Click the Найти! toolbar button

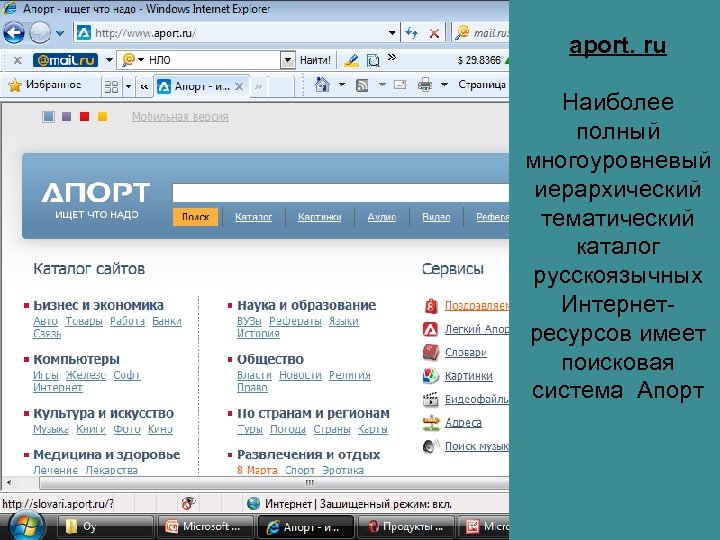(x=315, y=60)
